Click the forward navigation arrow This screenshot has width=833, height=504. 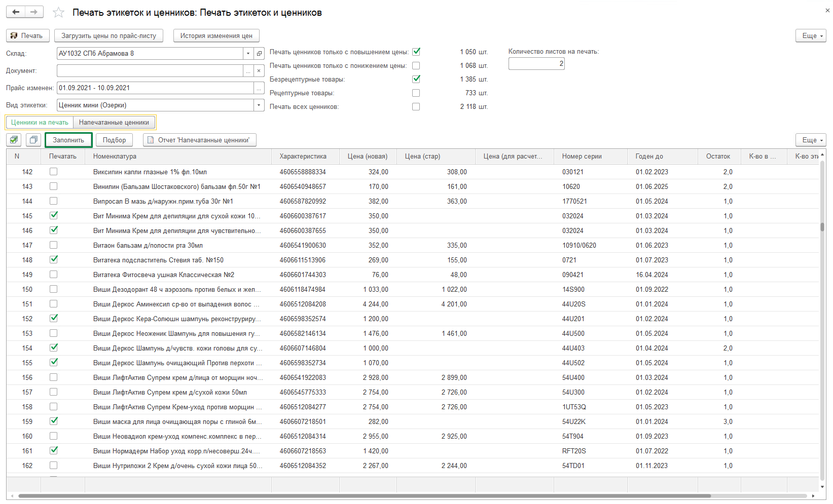(34, 12)
